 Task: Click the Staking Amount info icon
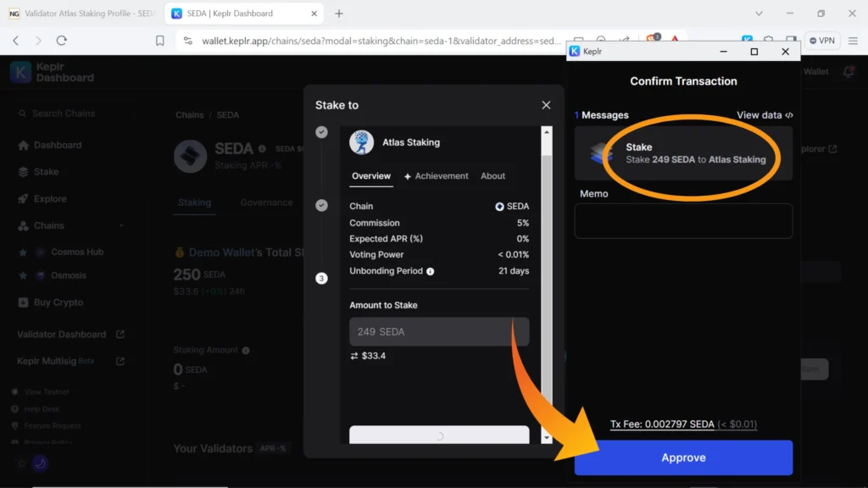(x=246, y=351)
